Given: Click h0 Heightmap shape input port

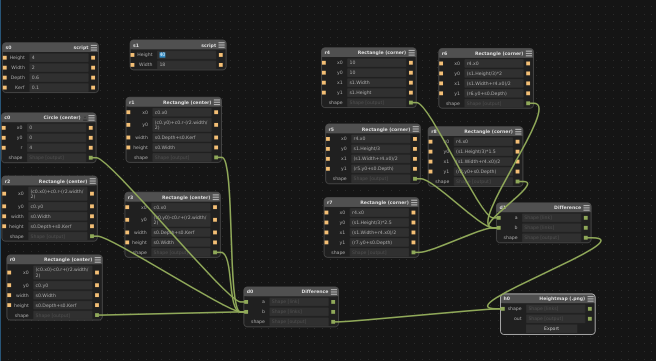Looking at the screenshot, I should (x=503, y=308).
